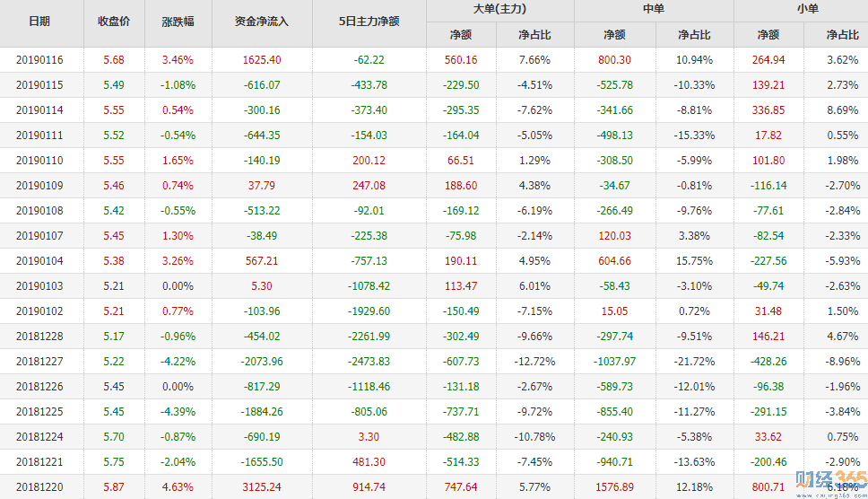Select date cell 20190107
This screenshot has width=868, height=499.
coord(39,236)
